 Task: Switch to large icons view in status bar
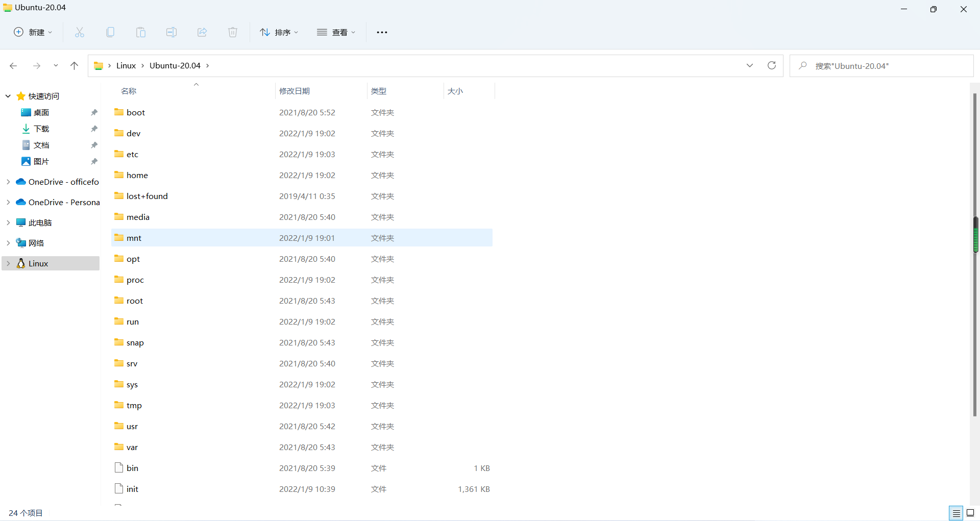[970, 513]
